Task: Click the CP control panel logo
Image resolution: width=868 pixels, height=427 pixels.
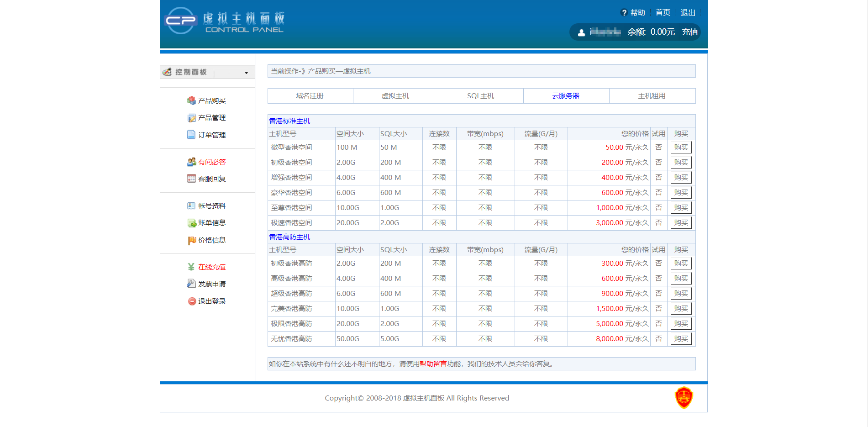Action: 224,21
